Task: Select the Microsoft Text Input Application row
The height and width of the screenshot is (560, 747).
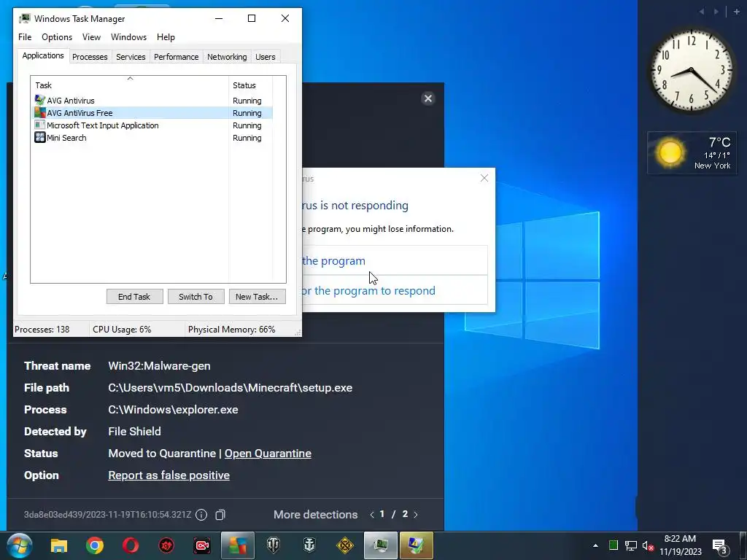Action: point(152,125)
